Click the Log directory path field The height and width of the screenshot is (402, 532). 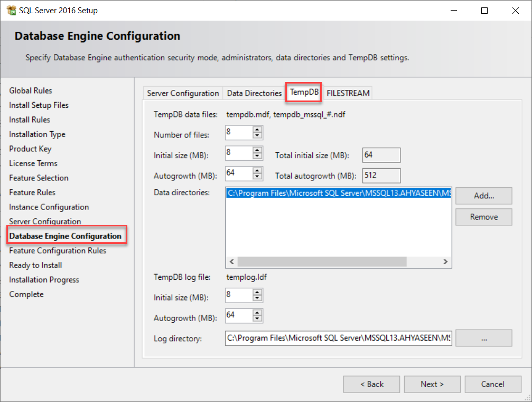pyautogui.click(x=338, y=338)
